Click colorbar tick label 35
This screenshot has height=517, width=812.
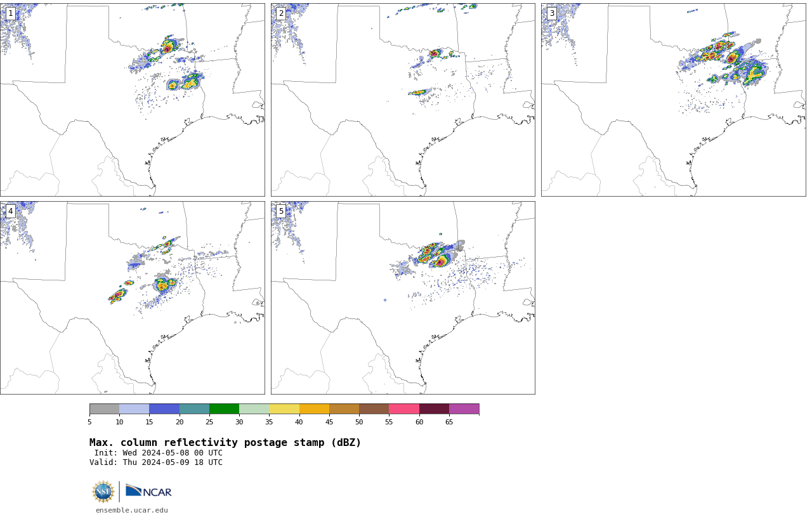click(x=269, y=422)
